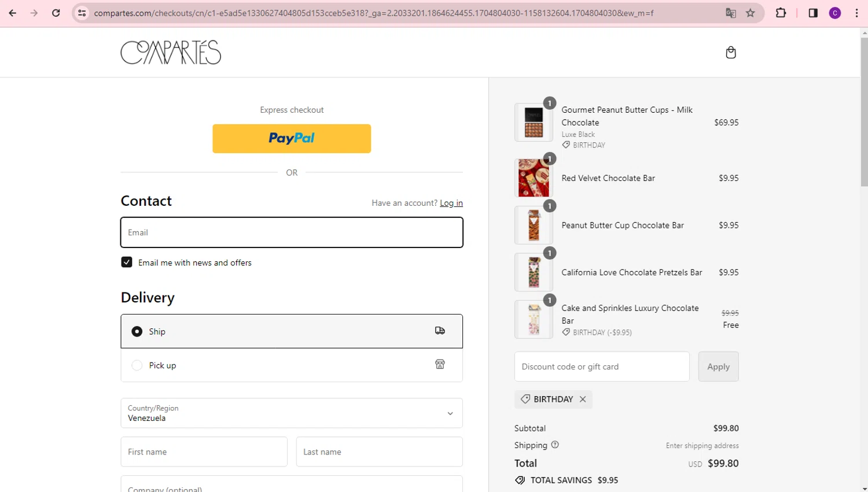Open the translate page icon
This screenshot has height=492, width=868.
[x=731, y=13]
